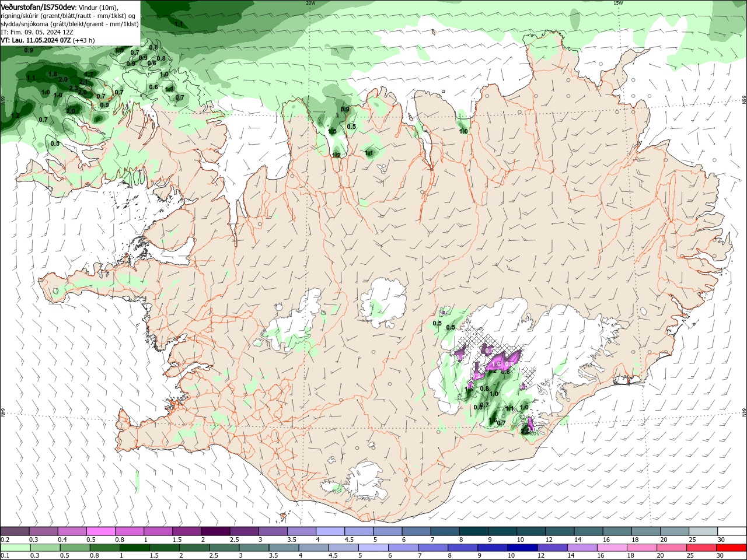Click the deep blue 10–12 rain swatch
Screen dimensions: 747x560
pyautogui.click(x=522, y=548)
